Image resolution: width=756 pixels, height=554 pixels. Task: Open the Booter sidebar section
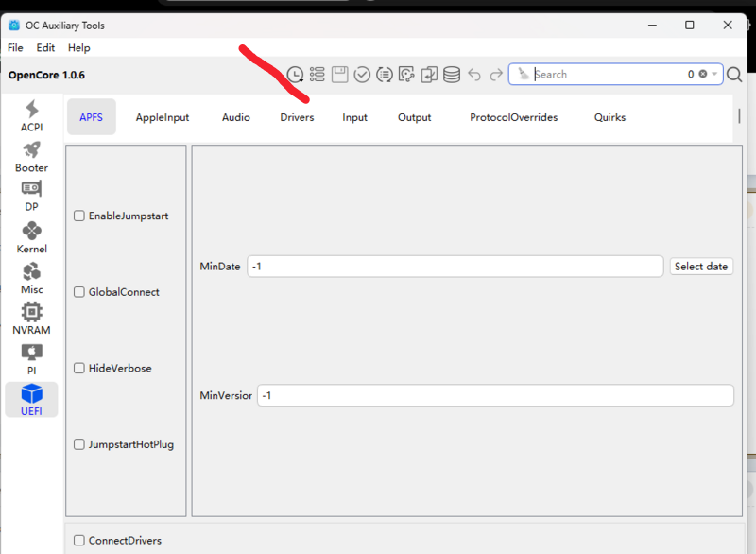pyautogui.click(x=32, y=157)
